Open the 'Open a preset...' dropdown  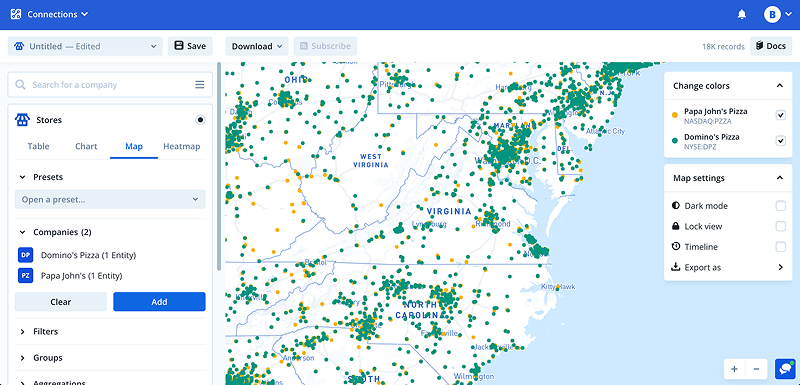[110, 199]
